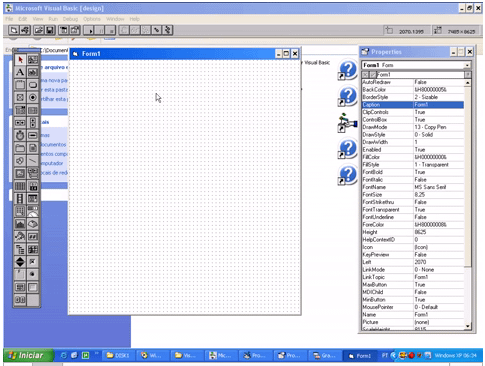The width and height of the screenshot is (485, 366).
Task: Pick the DriveListBox control tool
Action: coord(33,136)
